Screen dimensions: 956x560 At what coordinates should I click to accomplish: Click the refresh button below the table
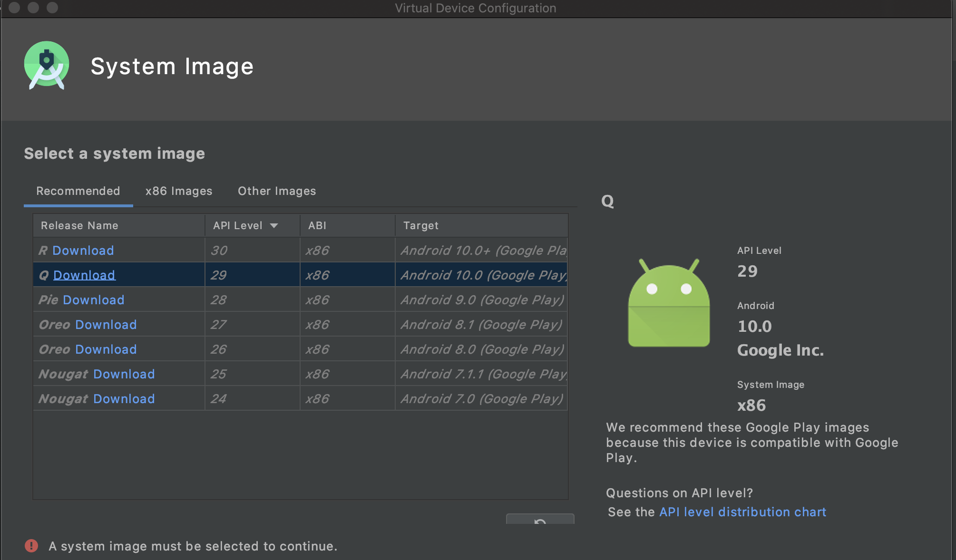[540, 520]
